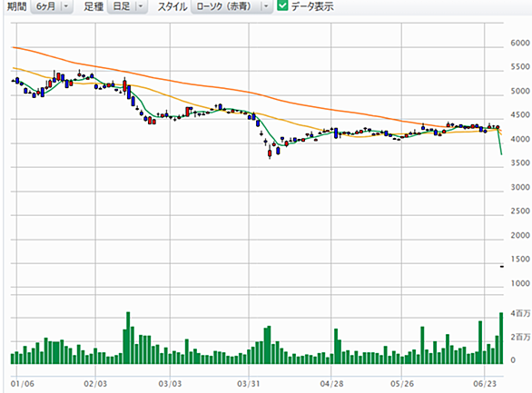Click the データ表示 label text

click(x=312, y=6)
